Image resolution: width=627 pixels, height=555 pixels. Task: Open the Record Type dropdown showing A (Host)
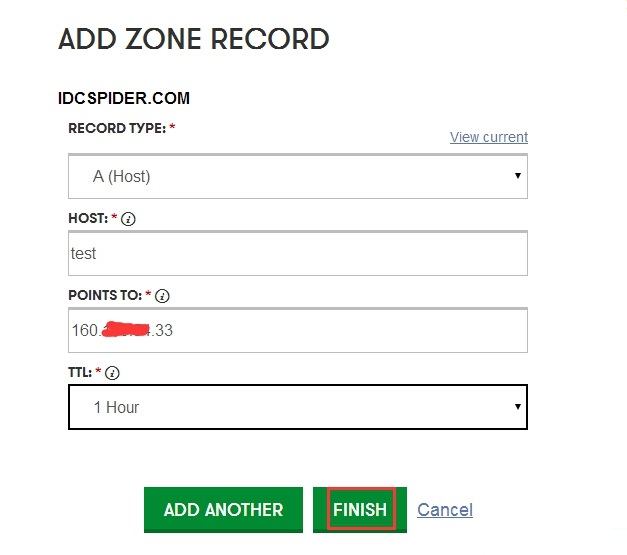point(298,176)
